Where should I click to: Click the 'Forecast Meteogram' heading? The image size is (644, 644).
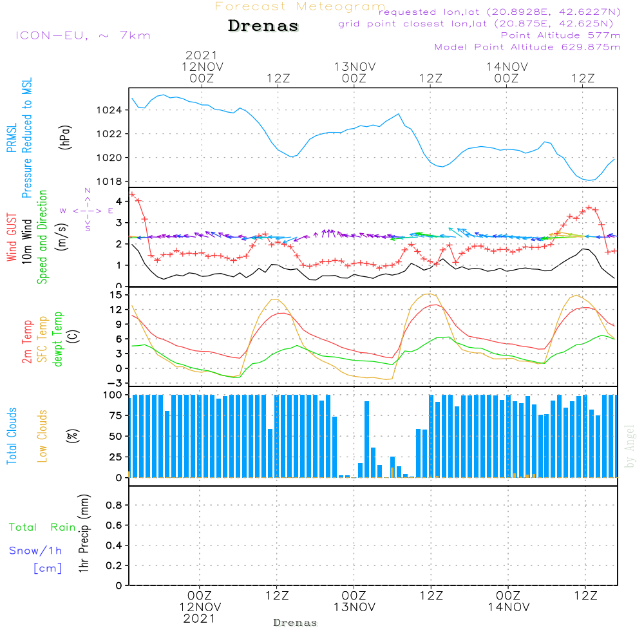click(300, 6)
